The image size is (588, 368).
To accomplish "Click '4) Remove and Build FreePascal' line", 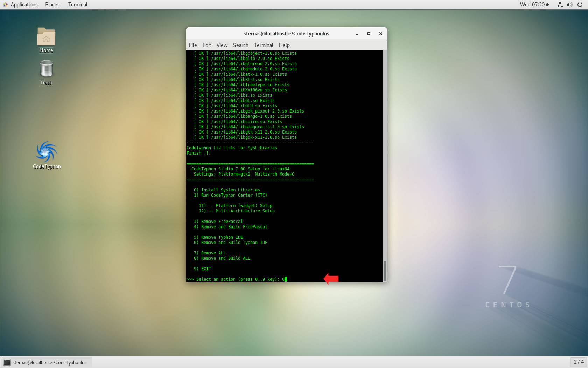I will [231, 227].
